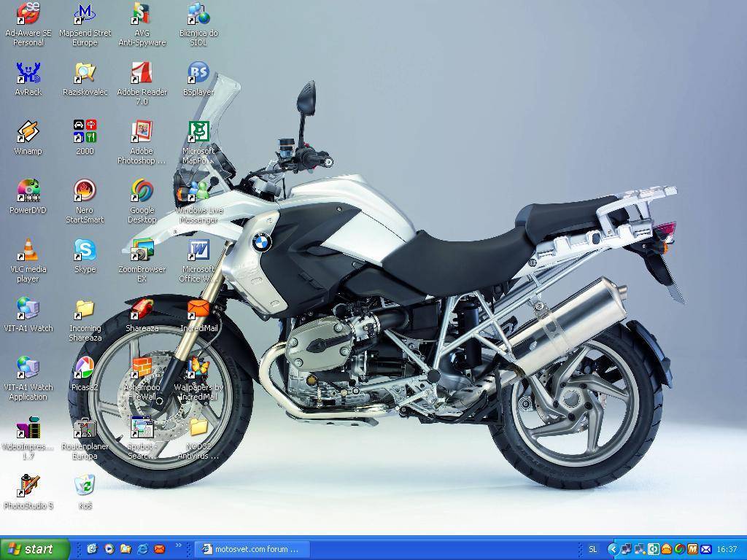Viewport: 747px width, 560px height.
Task: Launch Internet Explorer from Quick Launch
Action: tap(142, 549)
